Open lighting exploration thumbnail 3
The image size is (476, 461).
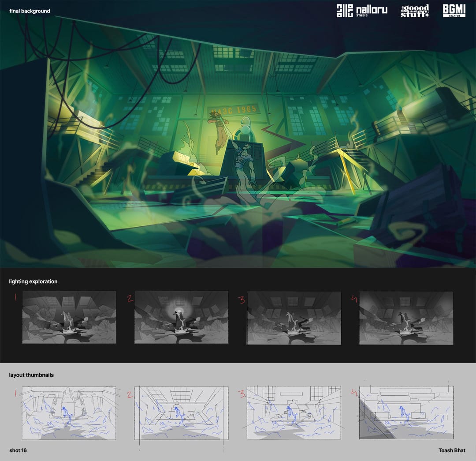point(294,317)
